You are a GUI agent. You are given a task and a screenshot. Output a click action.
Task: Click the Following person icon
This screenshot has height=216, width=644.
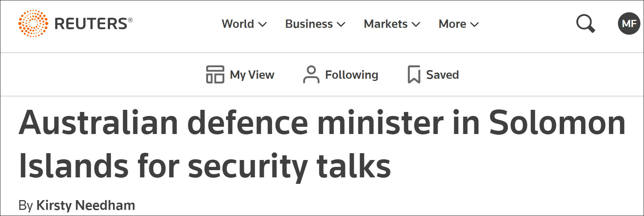coord(311,74)
